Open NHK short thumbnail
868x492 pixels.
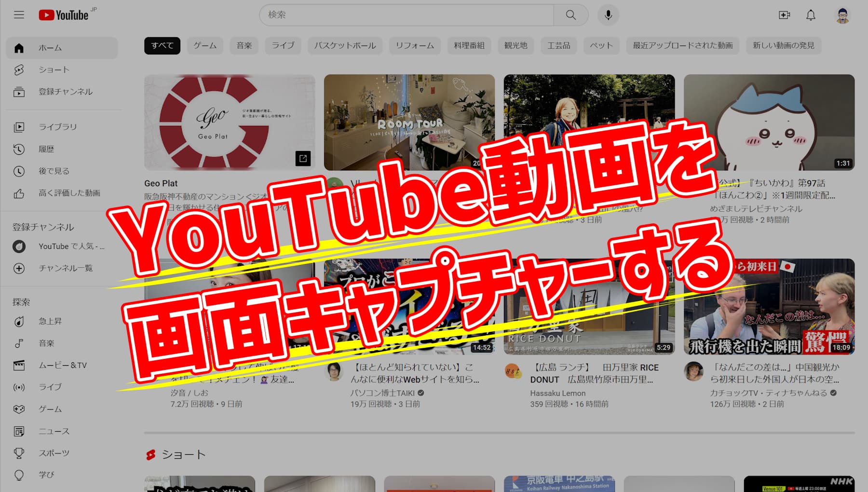click(x=800, y=484)
